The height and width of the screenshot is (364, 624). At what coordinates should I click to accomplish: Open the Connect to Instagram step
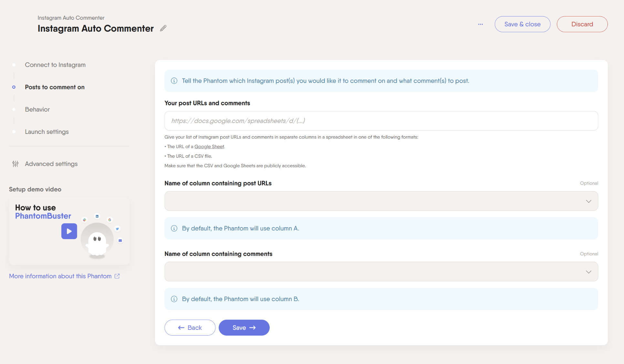tap(55, 65)
